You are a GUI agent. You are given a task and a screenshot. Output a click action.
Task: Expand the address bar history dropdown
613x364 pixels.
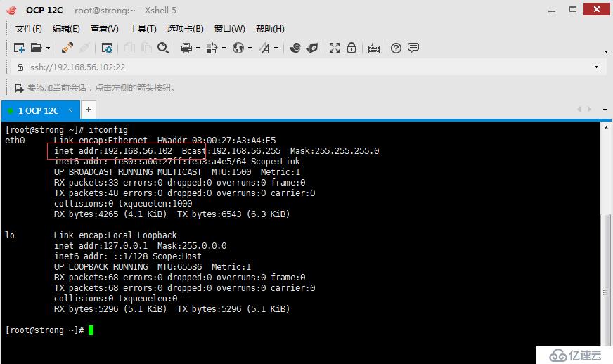tap(596, 67)
